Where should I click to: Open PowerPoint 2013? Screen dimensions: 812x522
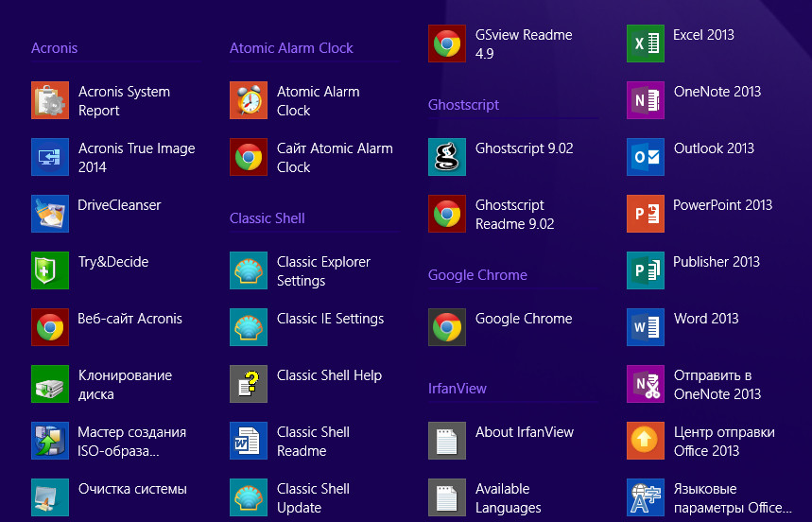coord(646,214)
